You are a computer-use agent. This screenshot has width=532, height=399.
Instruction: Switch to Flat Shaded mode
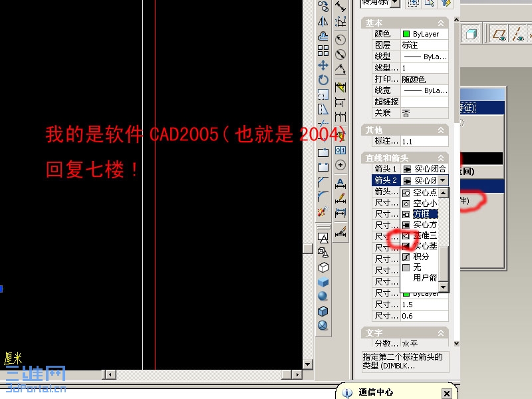click(323, 281)
